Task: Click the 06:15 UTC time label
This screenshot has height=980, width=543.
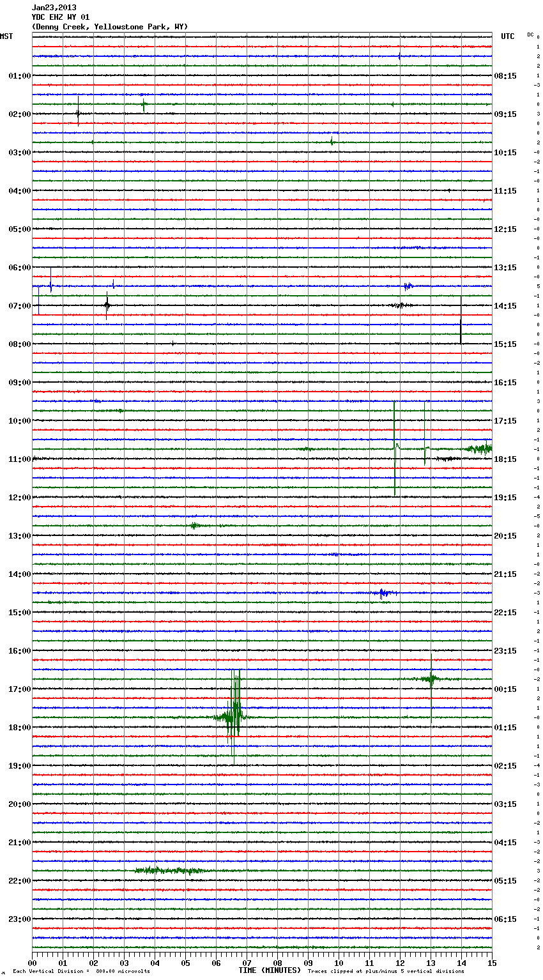Action: 505,919
